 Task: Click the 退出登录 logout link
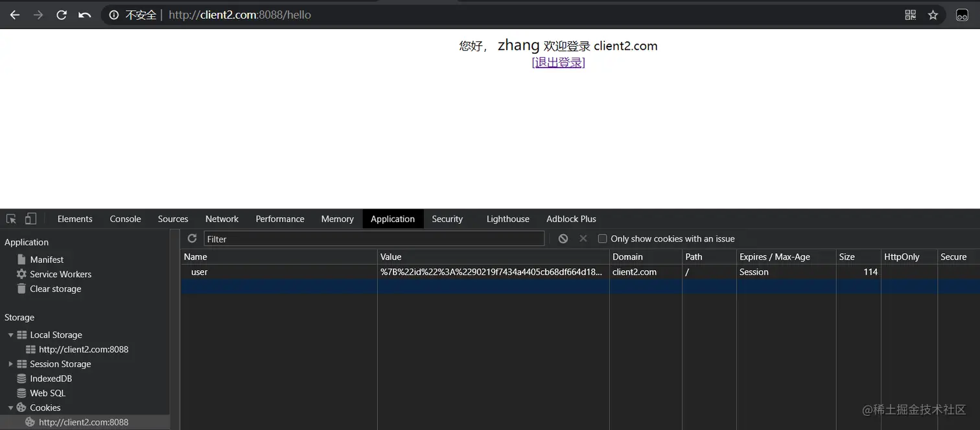coord(558,63)
